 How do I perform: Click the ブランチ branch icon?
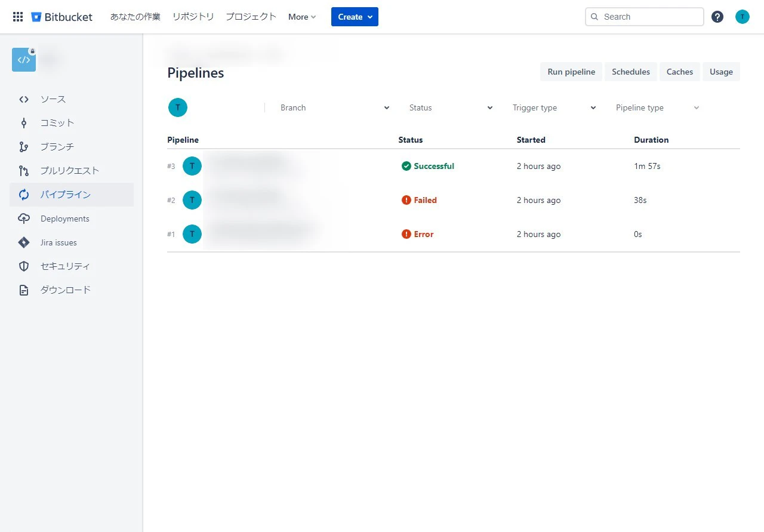[x=24, y=147]
